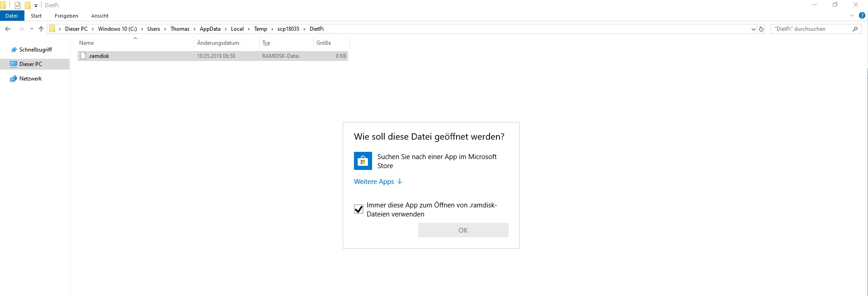Screen dimensions: 868x296
Task: Uncheck 'Immer diese App' checkbox
Action: click(359, 209)
